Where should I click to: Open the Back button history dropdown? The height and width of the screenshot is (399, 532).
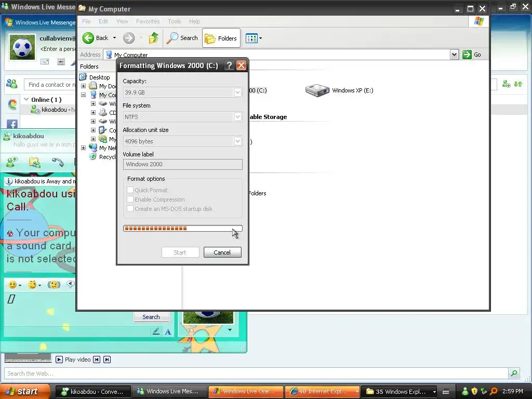tap(114, 38)
